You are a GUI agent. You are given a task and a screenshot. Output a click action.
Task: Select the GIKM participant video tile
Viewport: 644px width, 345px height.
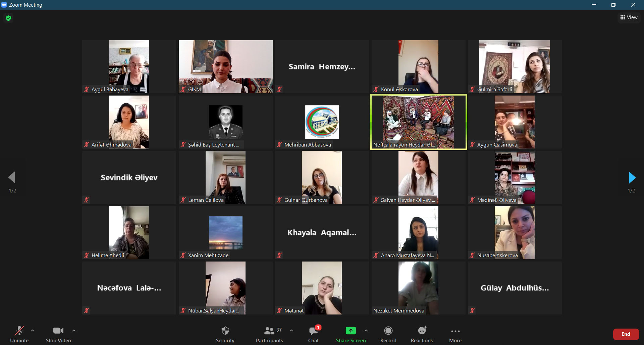(225, 67)
